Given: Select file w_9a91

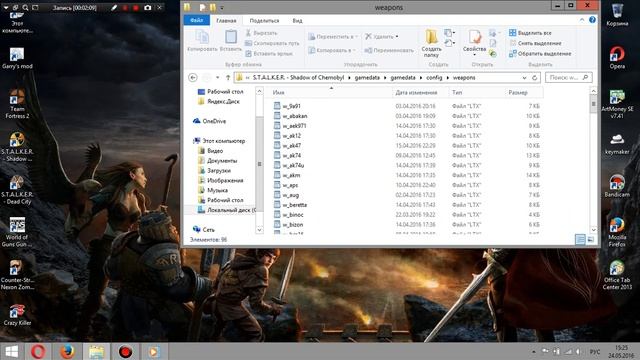Looking at the screenshot, I should [287, 106].
